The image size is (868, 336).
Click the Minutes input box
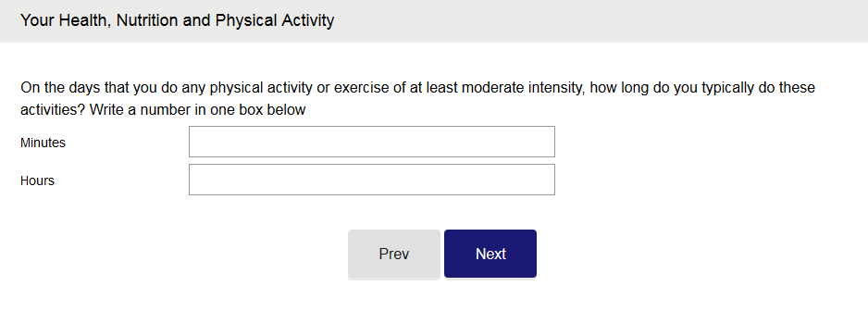tap(371, 142)
